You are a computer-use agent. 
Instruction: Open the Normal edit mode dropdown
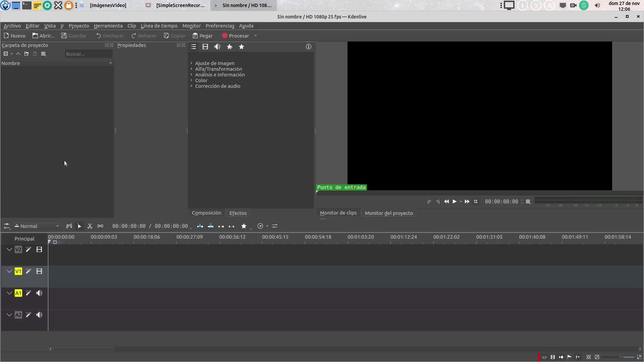pos(37,226)
